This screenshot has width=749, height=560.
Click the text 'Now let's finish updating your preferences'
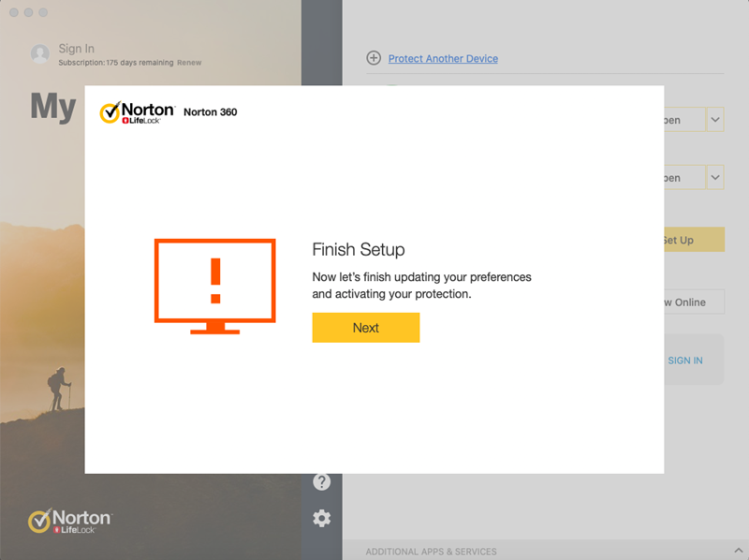(422, 277)
